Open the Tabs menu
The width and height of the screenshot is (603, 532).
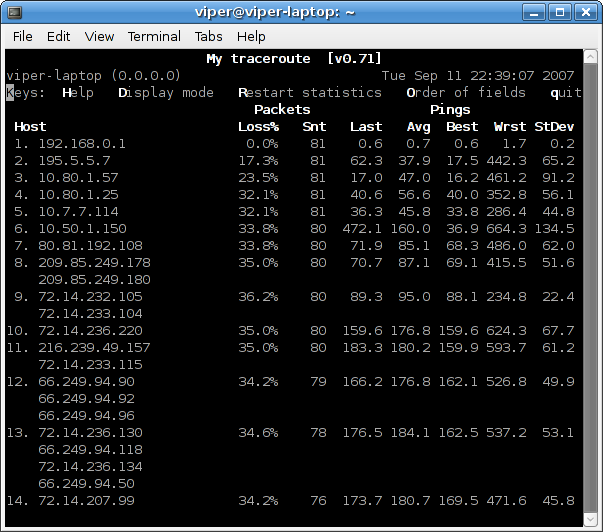coord(208,37)
